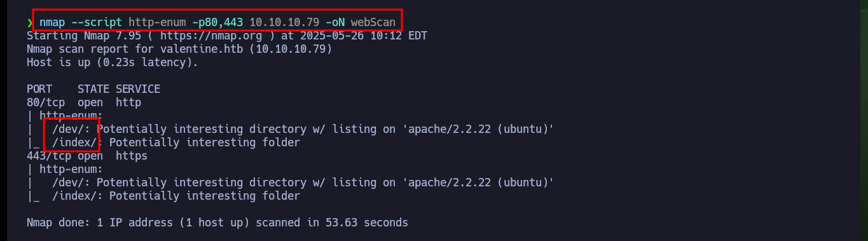Click the 'Host is up' latency line
Viewport: 868px width, 241px height.
point(113,62)
